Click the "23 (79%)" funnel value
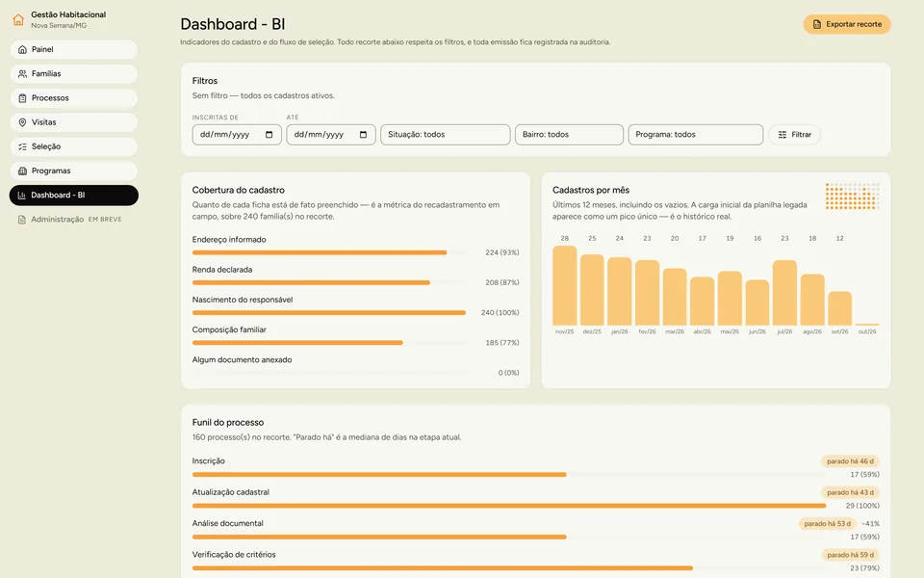The image size is (924, 578). [x=864, y=568]
